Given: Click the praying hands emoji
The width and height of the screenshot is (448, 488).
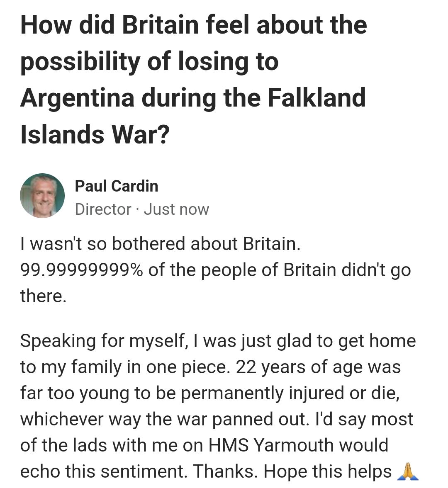Looking at the screenshot, I should point(408,471).
